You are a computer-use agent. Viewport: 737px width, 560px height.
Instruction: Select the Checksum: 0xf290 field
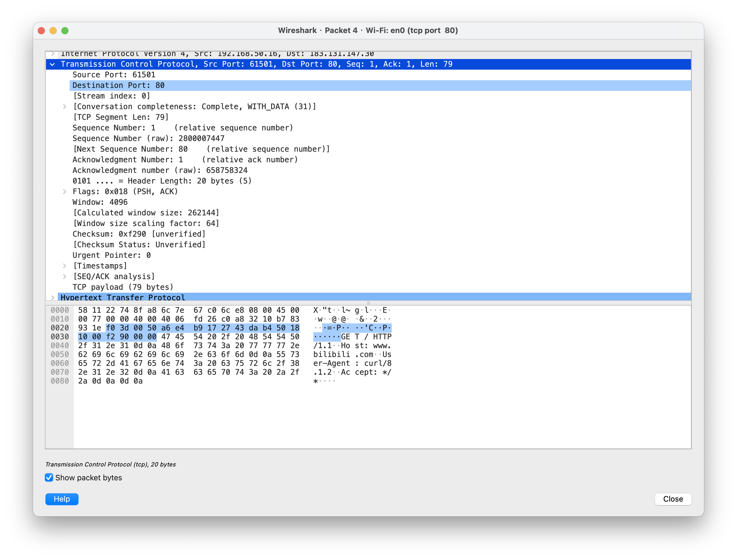coord(139,234)
